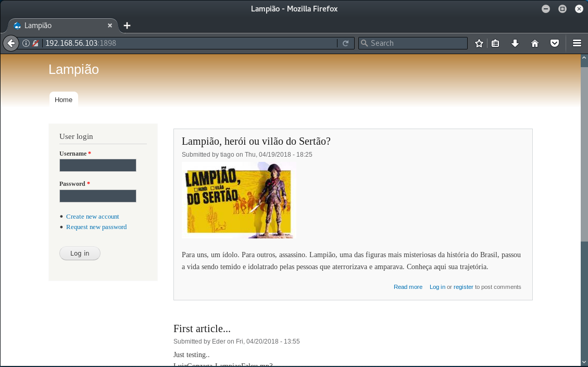Select the Lampião browser tab

[62, 26]
